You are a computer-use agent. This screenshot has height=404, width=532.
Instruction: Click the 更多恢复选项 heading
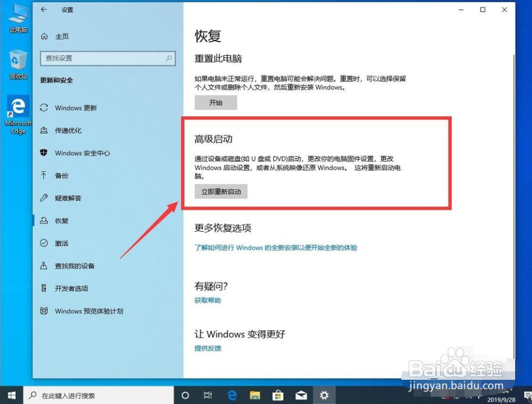point(223,228)
